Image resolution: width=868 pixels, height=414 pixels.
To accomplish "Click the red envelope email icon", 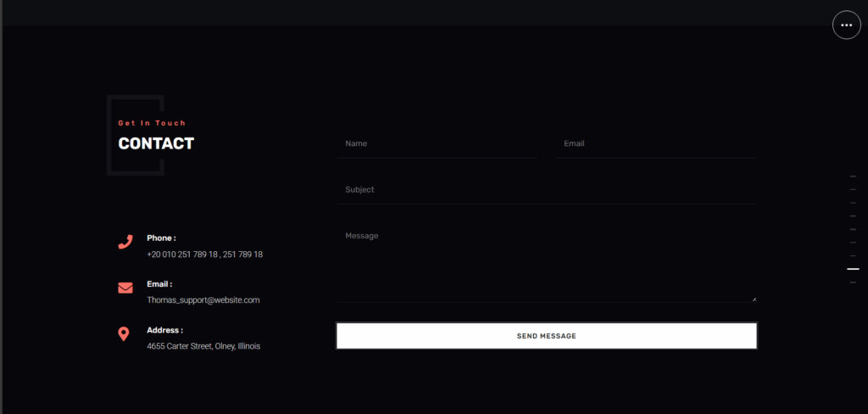I will (x=125, y=288).
